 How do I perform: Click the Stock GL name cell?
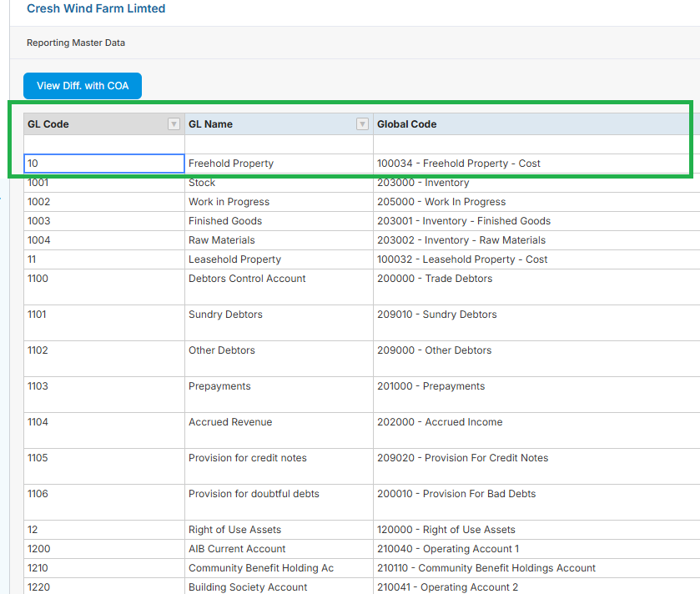(279, 183)
